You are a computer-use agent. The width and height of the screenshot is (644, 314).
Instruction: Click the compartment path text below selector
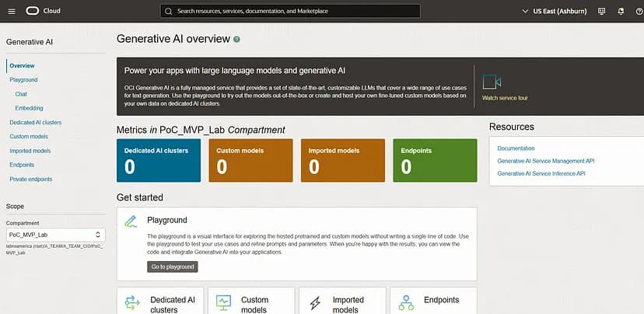click(x=54, y=249)
